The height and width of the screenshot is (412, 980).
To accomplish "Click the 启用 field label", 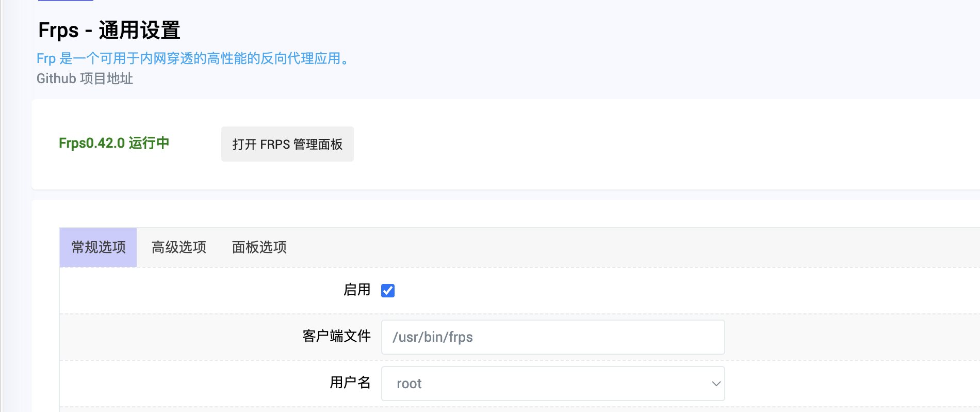I will click(x=357, y=290).
